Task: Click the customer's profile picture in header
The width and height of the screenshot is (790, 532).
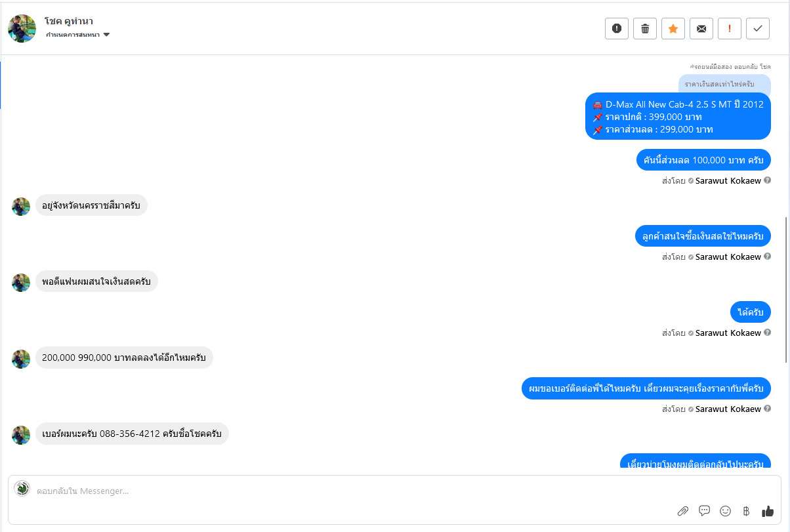Action: (22, 28)
